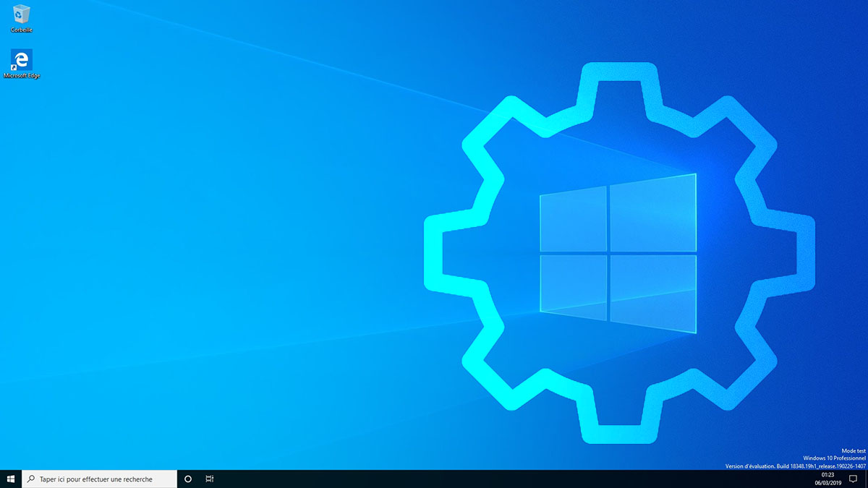
Task: Open the notification Action Center icon
Action: click(853, 479)
